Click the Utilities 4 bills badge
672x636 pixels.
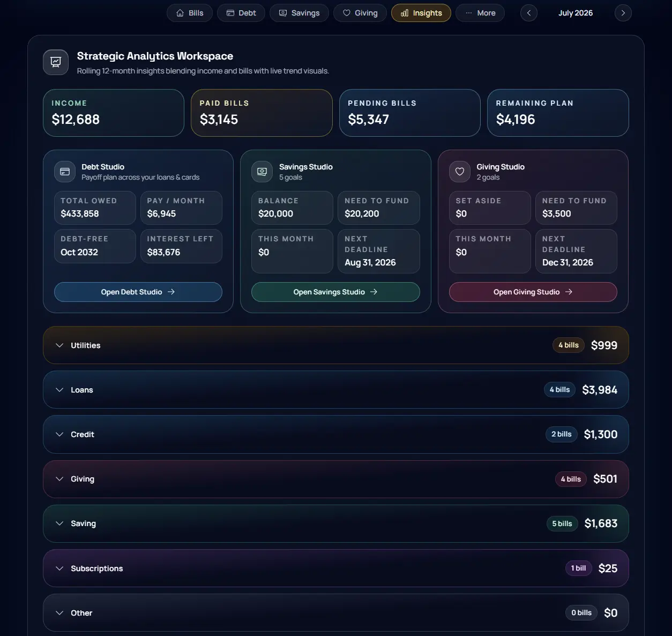pos(569,345)
